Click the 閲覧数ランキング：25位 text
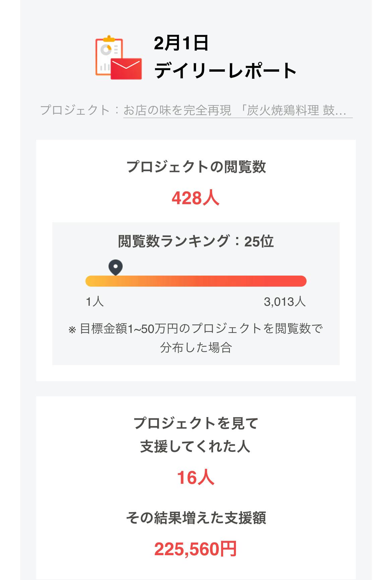This screenshot has height=580, width=392. [196, 241]
